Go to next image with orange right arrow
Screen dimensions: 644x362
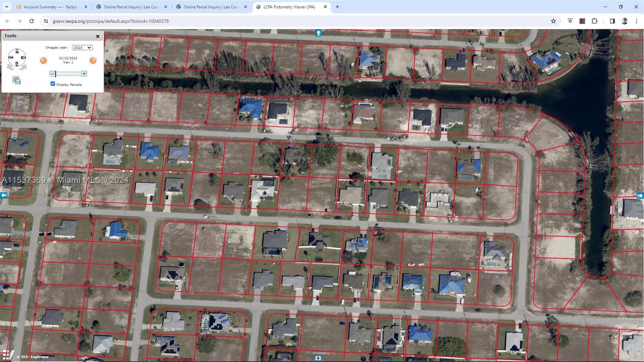[x=93, y=60]
